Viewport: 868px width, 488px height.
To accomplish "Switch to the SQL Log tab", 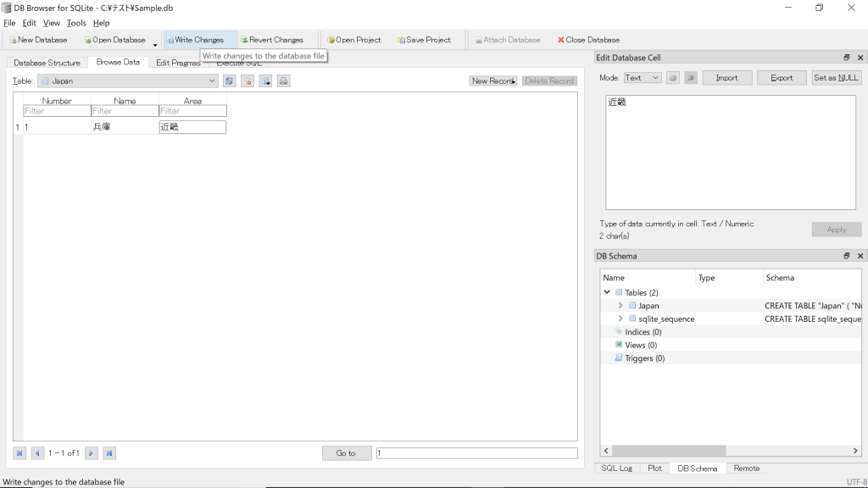I will pyautogui.click(x=617, y=468).
